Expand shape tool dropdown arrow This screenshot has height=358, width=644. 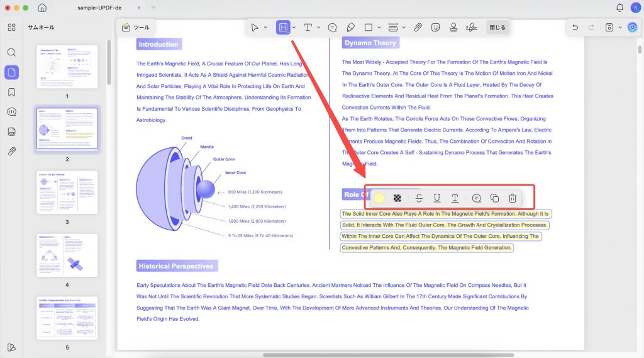click(x=379, y=28)
